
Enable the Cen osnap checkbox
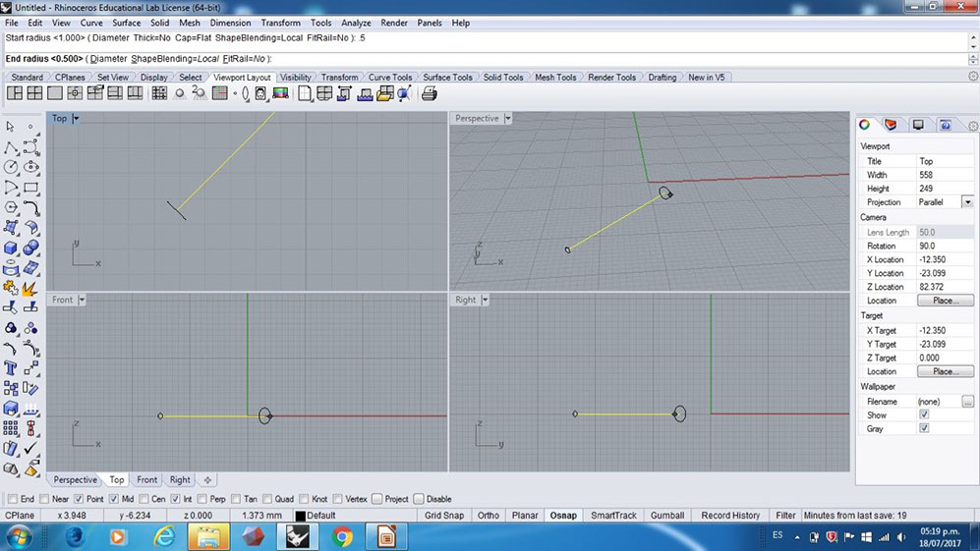(144, 499)
